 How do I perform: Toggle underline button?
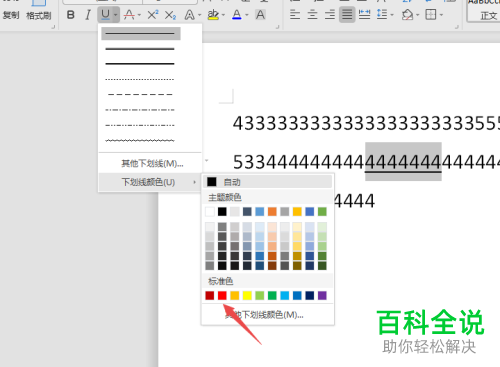pos(105,15)
